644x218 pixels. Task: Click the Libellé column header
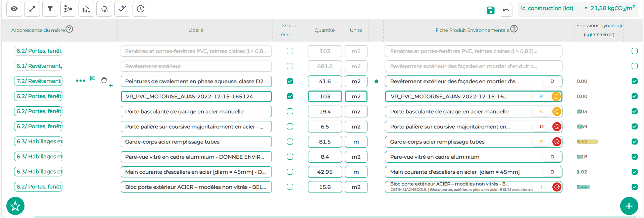pyautogui.click(x=196, y=30)
